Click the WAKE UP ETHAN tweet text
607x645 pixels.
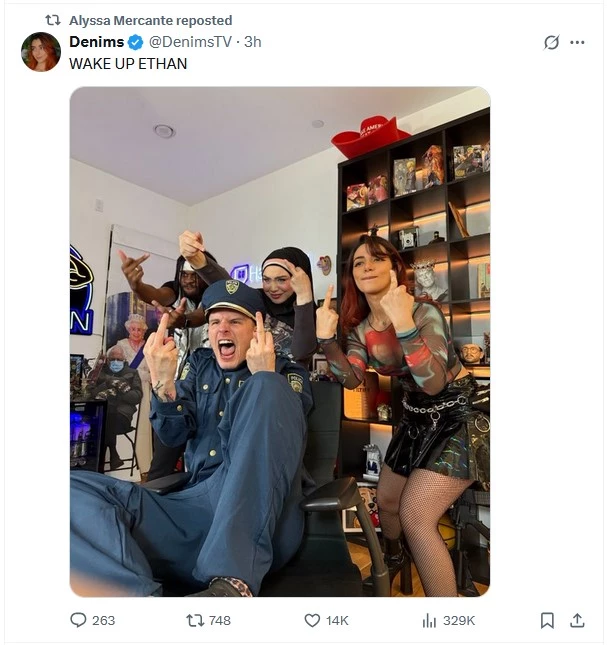pyautogui.click(x=128, y=64)
